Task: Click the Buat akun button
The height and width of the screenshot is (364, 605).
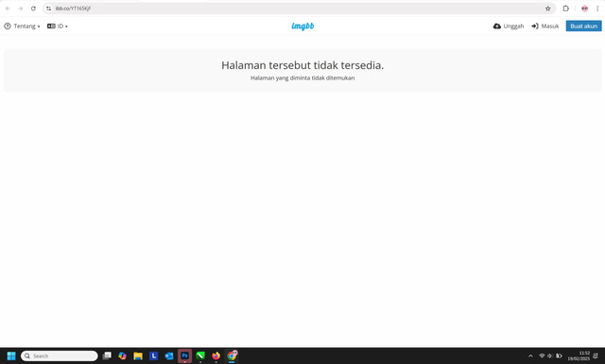Action: (x=584, y=26)
